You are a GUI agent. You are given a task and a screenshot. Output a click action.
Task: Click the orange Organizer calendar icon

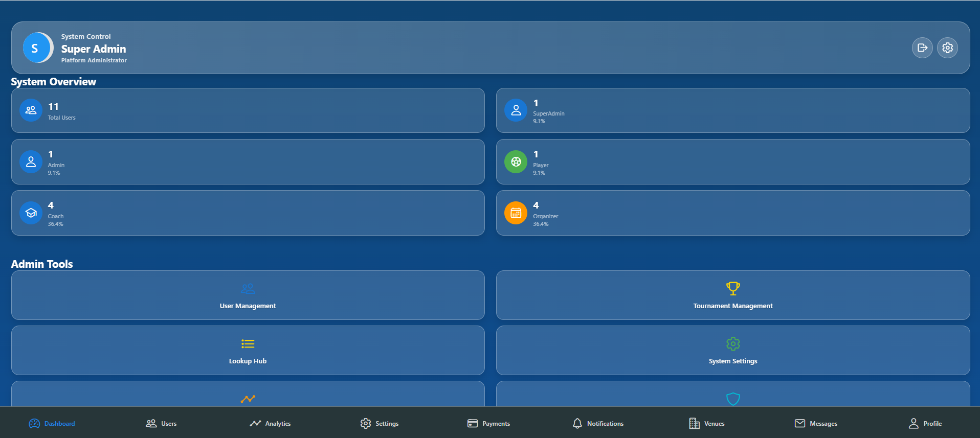(x=516, y=213)
